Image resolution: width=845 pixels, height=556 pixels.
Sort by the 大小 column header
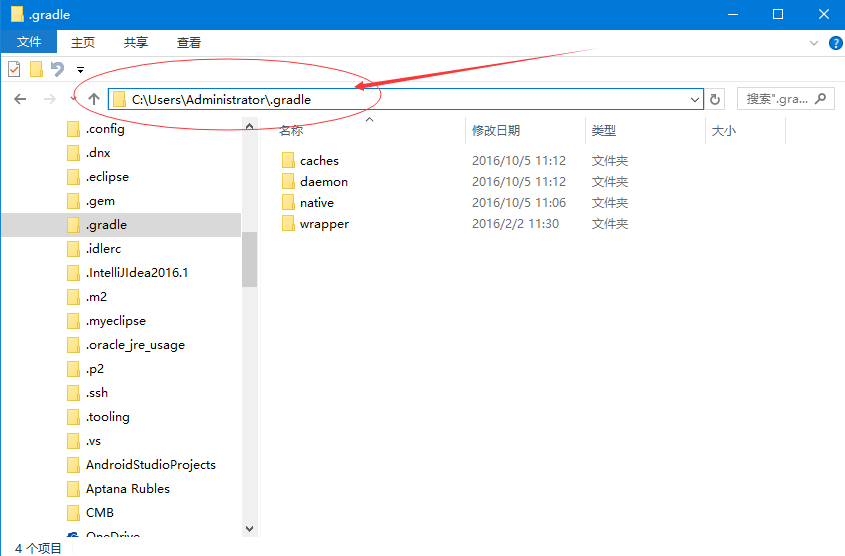(x=724, y=130)
